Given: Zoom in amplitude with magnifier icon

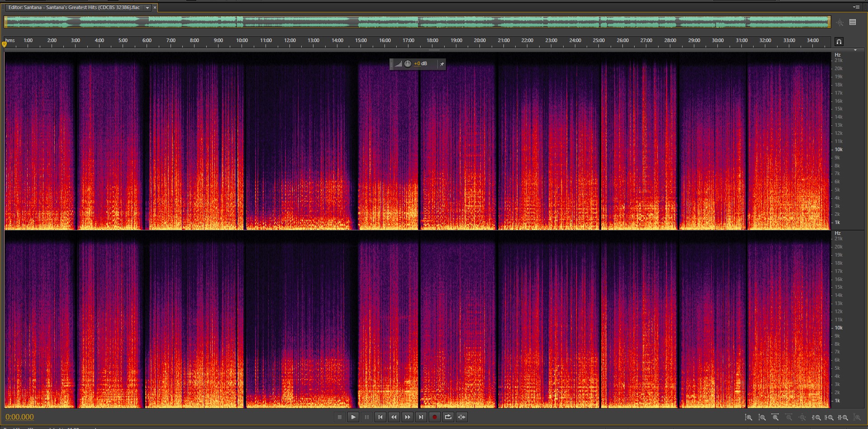Looking at the screenshot, I should coord(749,418).
